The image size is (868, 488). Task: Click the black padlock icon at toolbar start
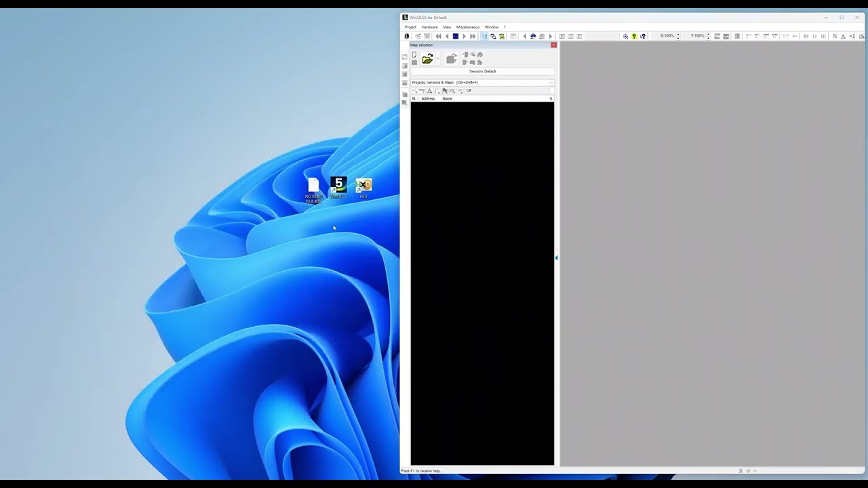[407, 36]
